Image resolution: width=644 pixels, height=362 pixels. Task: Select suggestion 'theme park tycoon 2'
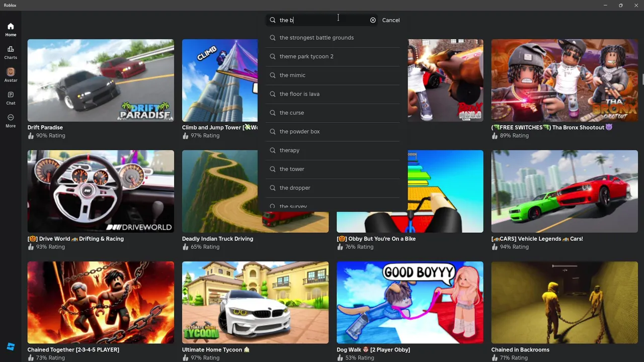click(x=333, y=56)
